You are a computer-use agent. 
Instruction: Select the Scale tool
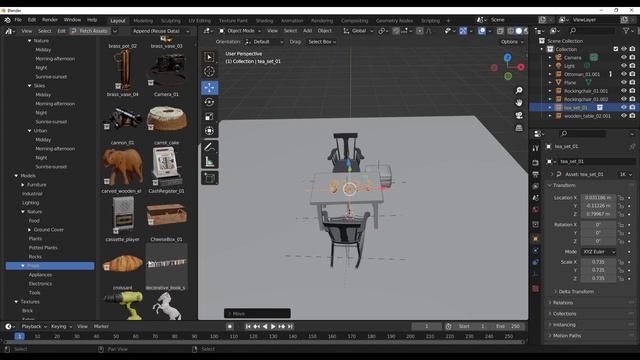coord(209,117)
